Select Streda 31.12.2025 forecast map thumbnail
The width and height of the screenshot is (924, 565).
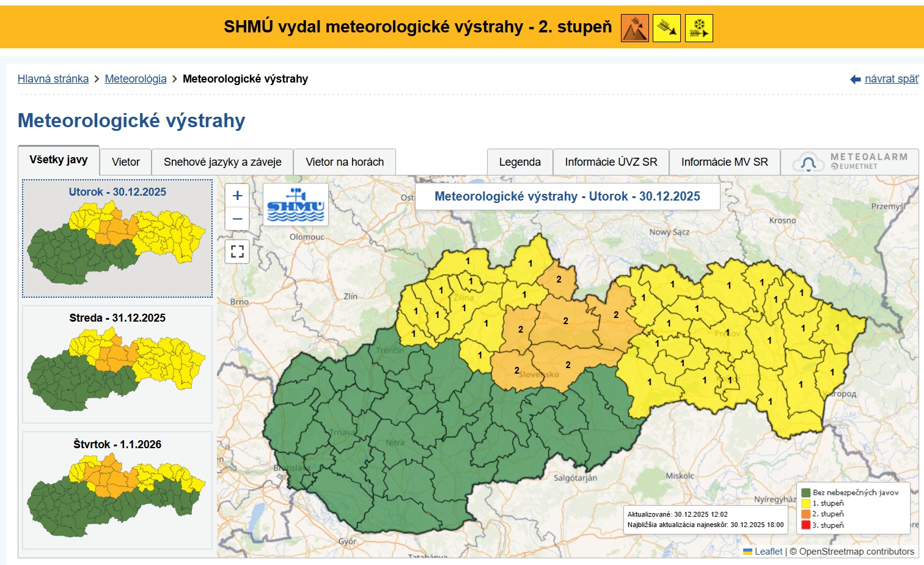pos(117,364)
